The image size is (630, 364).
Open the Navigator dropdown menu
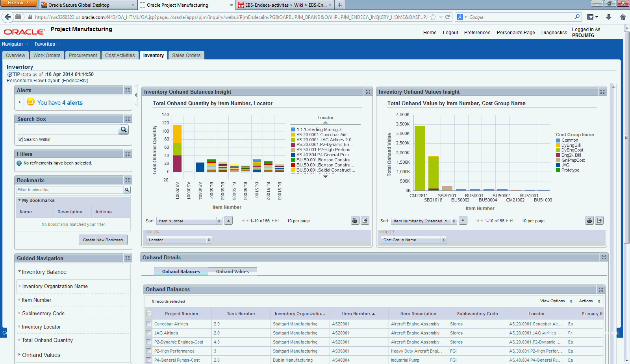(15, 44)
